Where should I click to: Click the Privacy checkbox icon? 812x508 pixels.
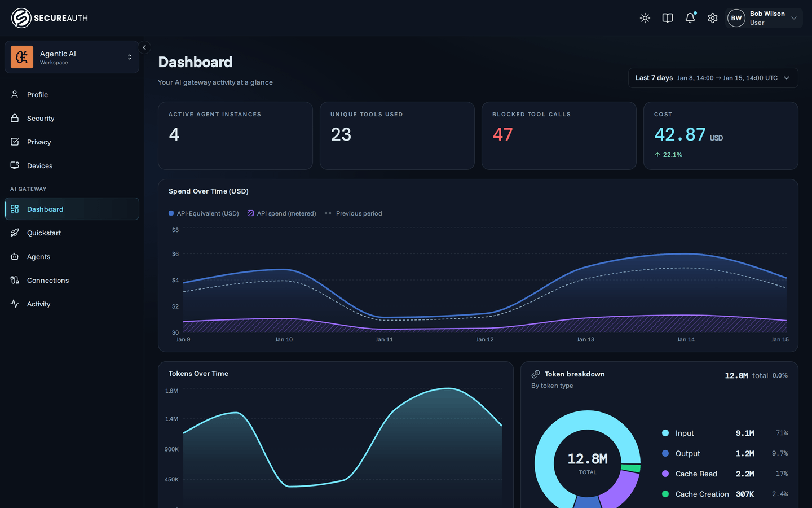pos(15,142)
